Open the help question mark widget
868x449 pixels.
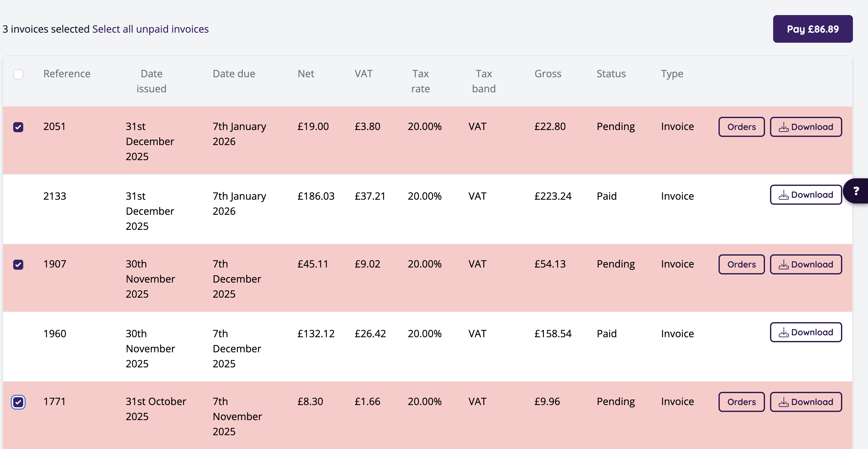[x=856, y=191]
